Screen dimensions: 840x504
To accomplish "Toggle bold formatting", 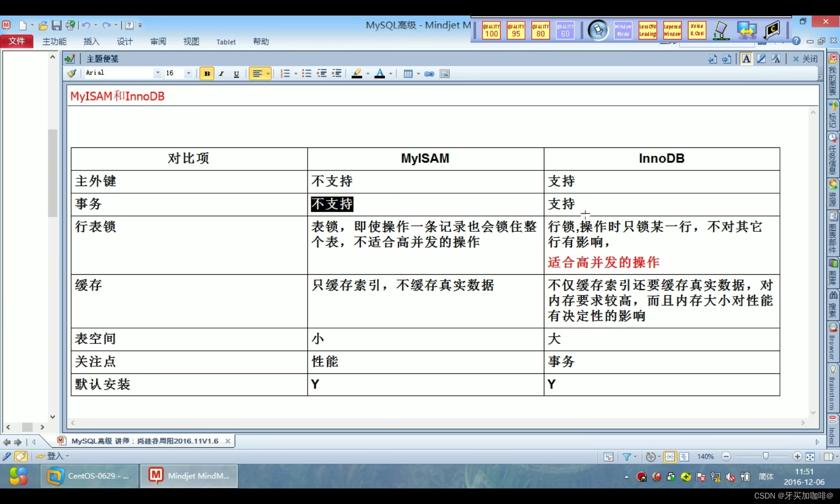I will tap(207, 74).
